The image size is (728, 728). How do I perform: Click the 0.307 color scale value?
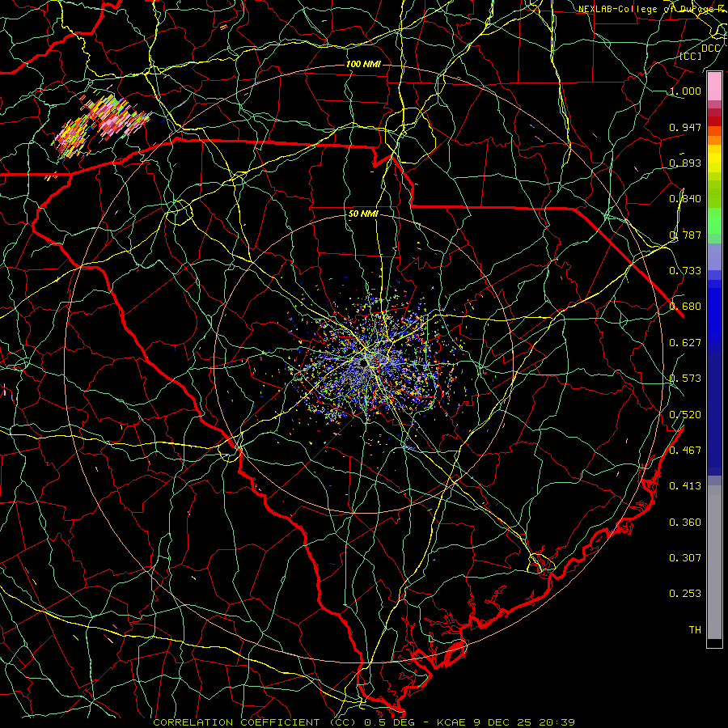(685, 558)
